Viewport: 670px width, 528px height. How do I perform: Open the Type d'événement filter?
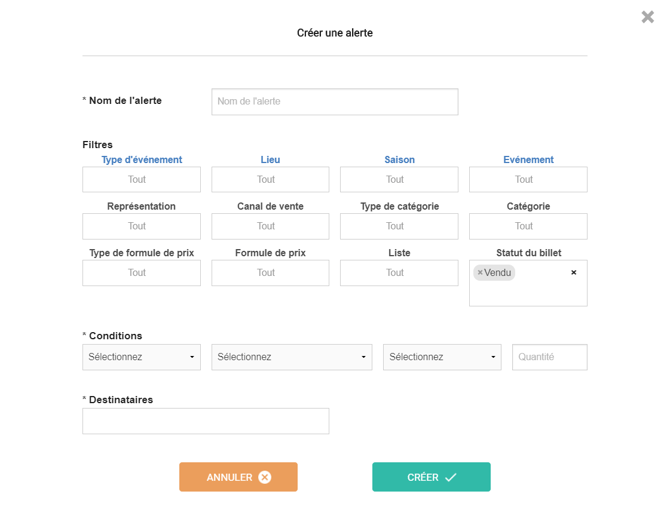(141, 180)
